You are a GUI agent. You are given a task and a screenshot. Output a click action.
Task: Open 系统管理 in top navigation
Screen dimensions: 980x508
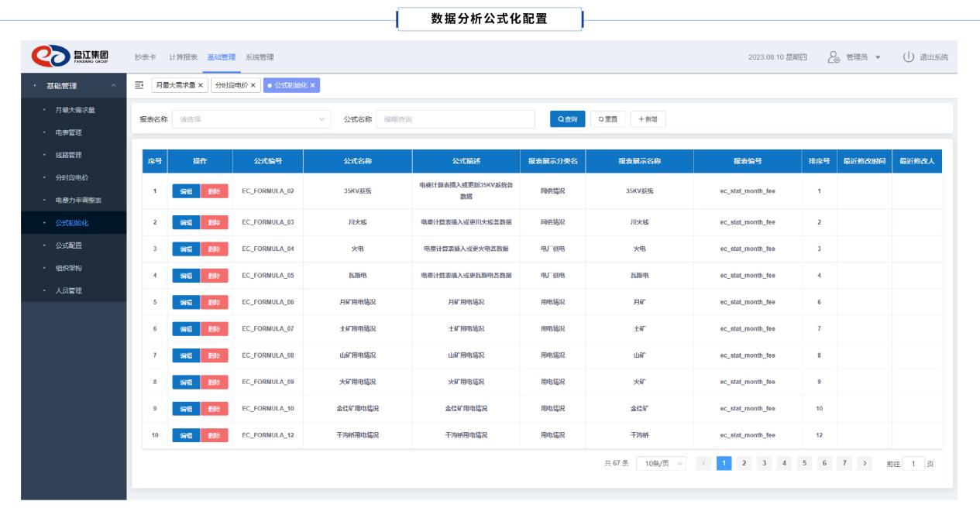click(x=260, y=57)
